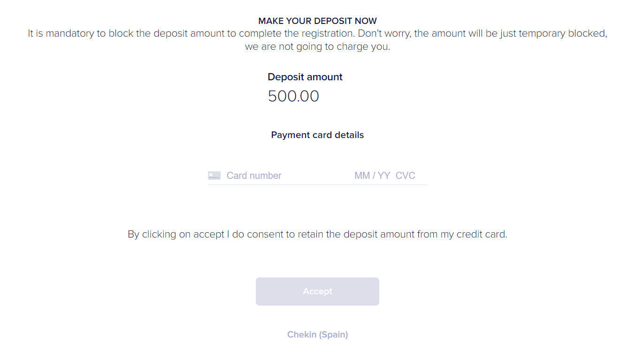Click the credit card icon
This screenshot has width=644, height=345.
click(x=214, y=176)
